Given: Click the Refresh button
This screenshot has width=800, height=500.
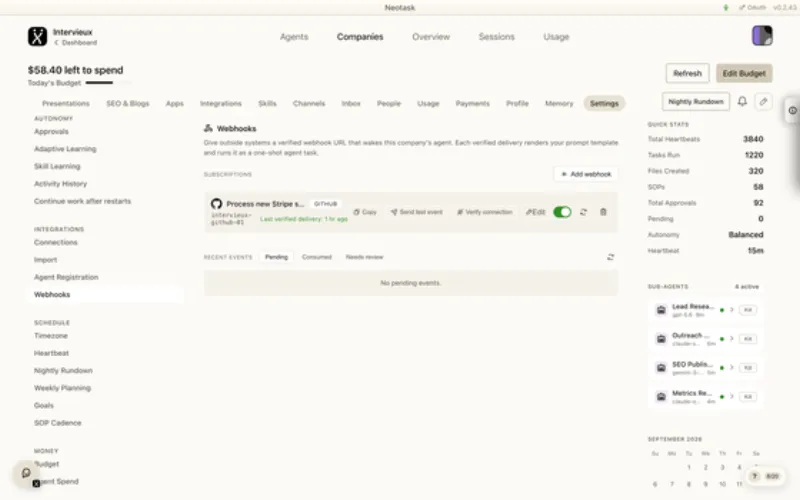Looking at the screenshot, I should (x=687, y=73).
